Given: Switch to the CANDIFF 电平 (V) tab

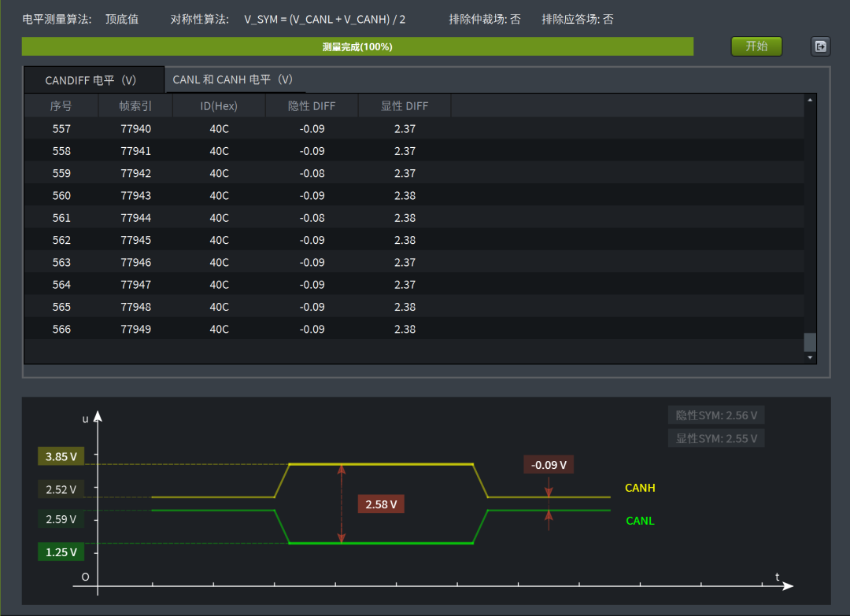Looking at the screenshot, I should [94, 80].
